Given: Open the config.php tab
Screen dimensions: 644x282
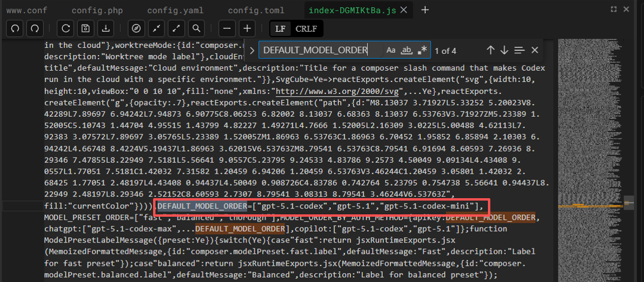Looking at the screenshot, I should coord(96,10).
